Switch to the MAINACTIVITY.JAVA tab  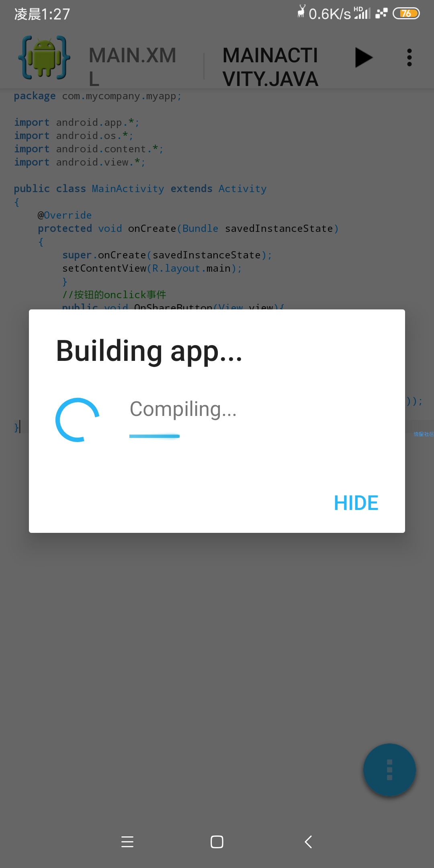coord(270,67)
